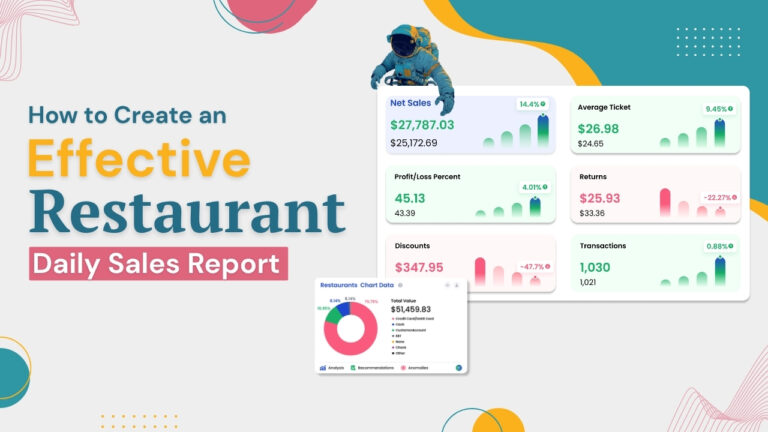Image resolution: width=768 pixels, height=432 pixels.
Task: Click the tallest pink bar in Discounts chart
Action: pos(480,272)
